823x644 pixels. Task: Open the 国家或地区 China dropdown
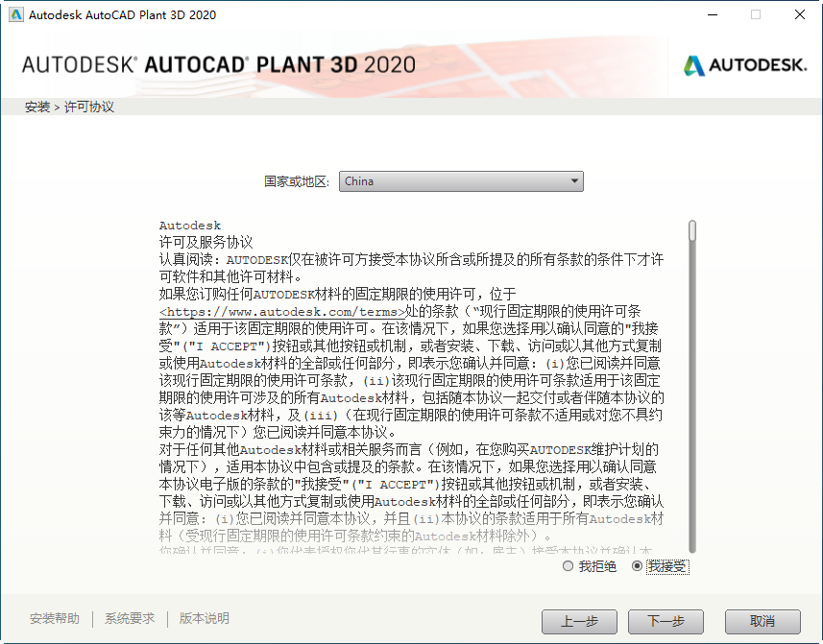pos(461,181)
